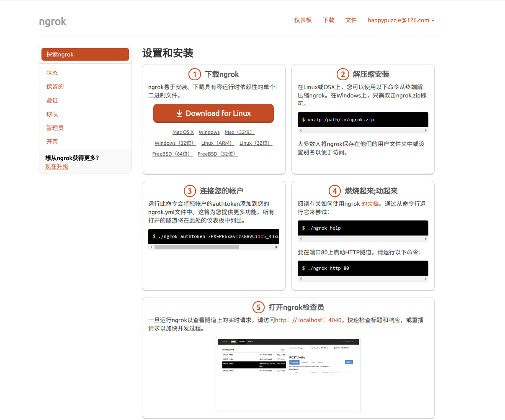Click left arrow of authtoken command scrollbar
The width and height of the screenshot is (505, 420).
[x=151, y=247]
